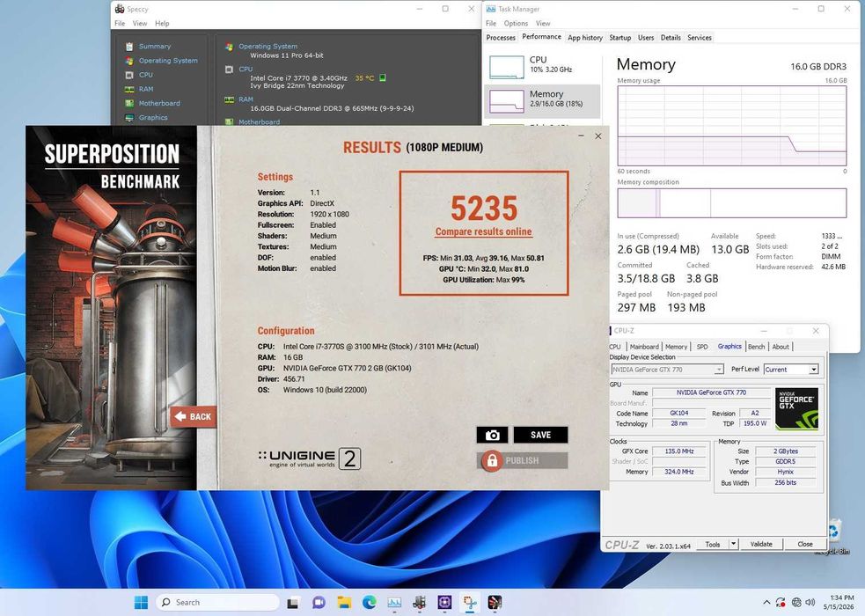
Task: Click volume speaker icon in system tray
Action: pos(810,603)
